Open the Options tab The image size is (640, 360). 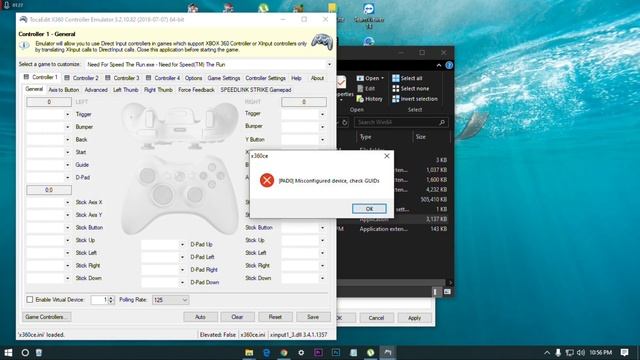[x=193, y=78]
